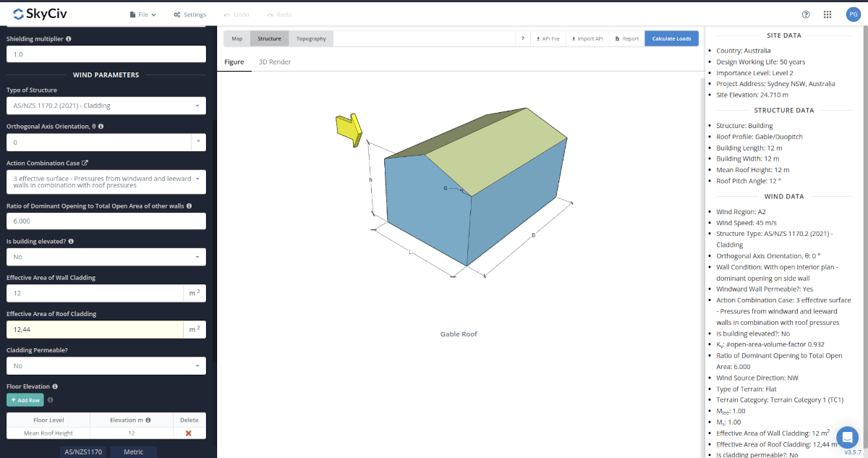Viewport: 868px width, 458px height.
Task: Open the live chat bubble icon
Action: [847, 437]
